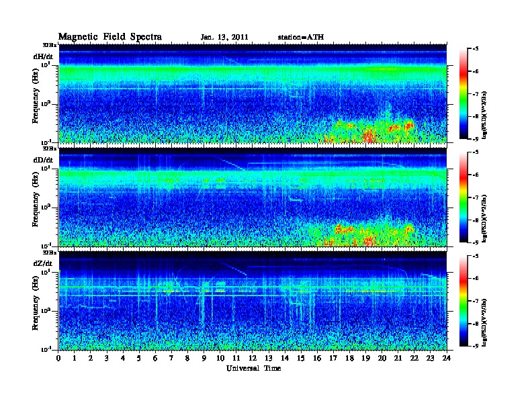Click hour tick label '14' on the time axis

tap(285, 358)
